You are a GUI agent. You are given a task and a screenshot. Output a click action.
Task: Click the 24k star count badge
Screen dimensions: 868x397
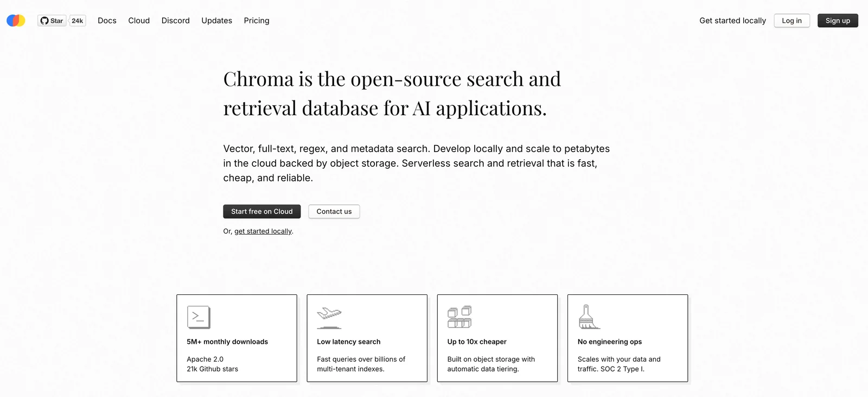tap(78, 21)
